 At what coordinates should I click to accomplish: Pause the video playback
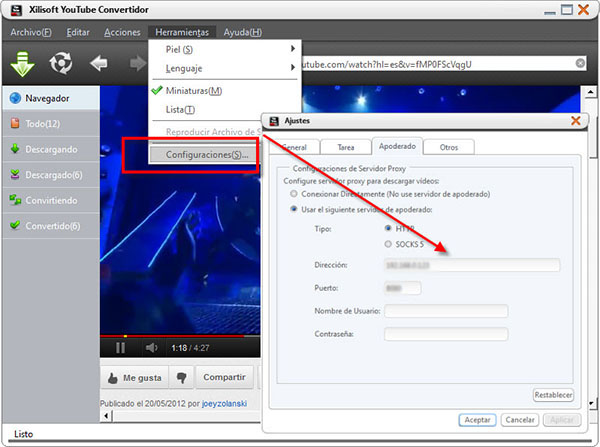[x=120, y=348]
